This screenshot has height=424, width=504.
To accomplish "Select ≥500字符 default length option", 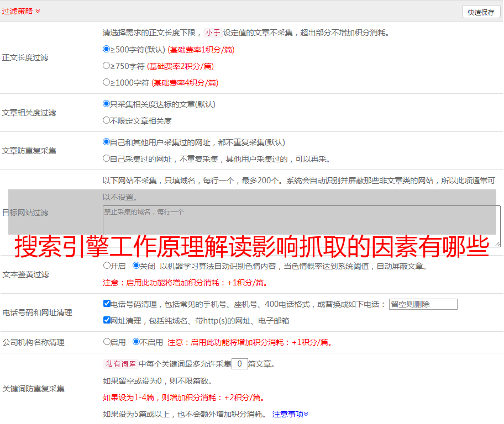I will coord(107,49).
